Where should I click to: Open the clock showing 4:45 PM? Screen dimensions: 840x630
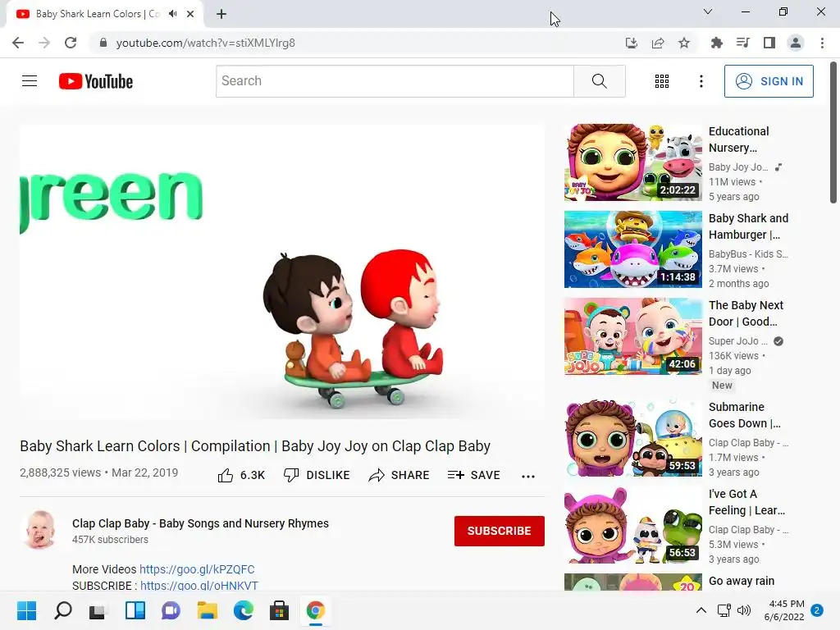pos(784,610)
